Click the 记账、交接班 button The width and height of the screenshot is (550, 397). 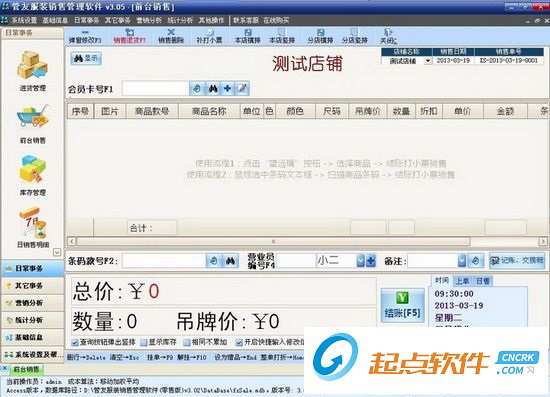(x=517, y=261)
